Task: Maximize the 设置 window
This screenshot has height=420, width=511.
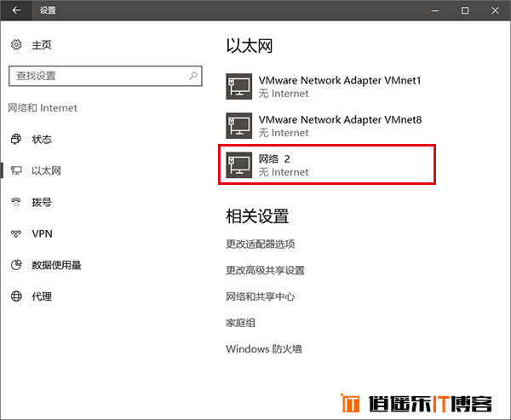Action: pyautogui.click(x=465, y=10)
